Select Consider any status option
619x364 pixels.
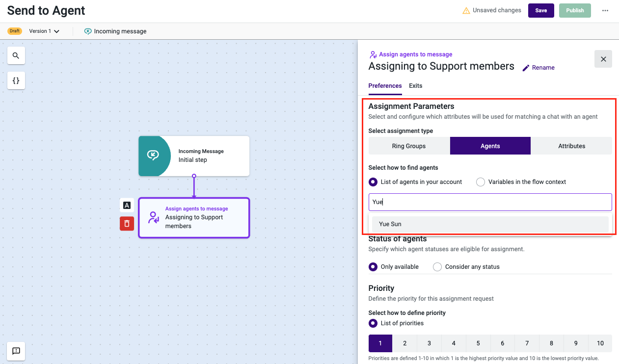click(437, 267)
